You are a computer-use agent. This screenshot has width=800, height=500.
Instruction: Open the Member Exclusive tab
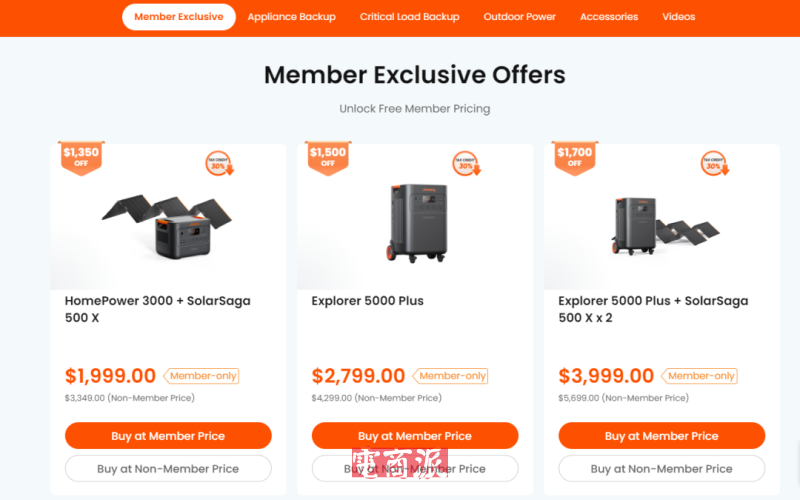[179, 17]
